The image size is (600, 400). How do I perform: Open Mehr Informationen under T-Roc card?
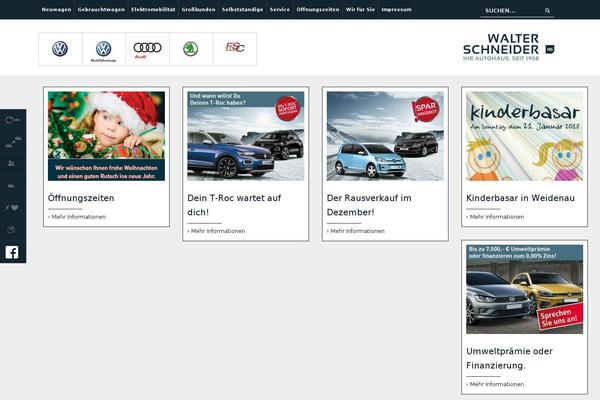216,231
